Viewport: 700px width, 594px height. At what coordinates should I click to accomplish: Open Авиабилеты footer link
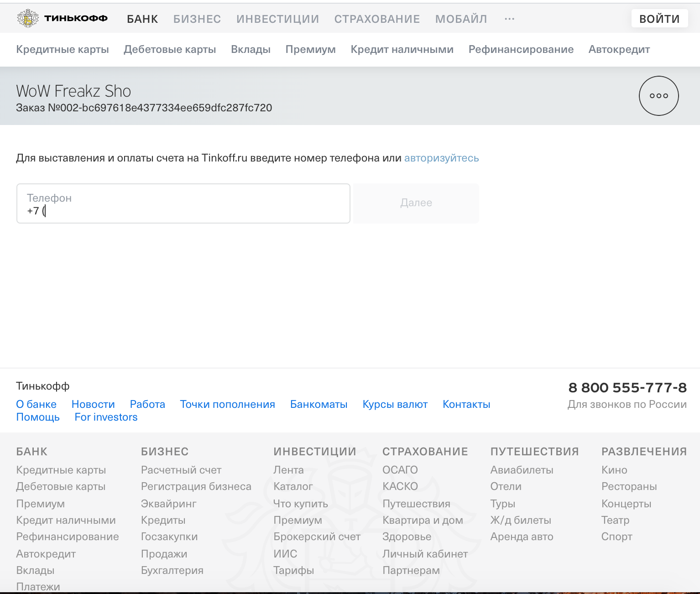point(522,470)
